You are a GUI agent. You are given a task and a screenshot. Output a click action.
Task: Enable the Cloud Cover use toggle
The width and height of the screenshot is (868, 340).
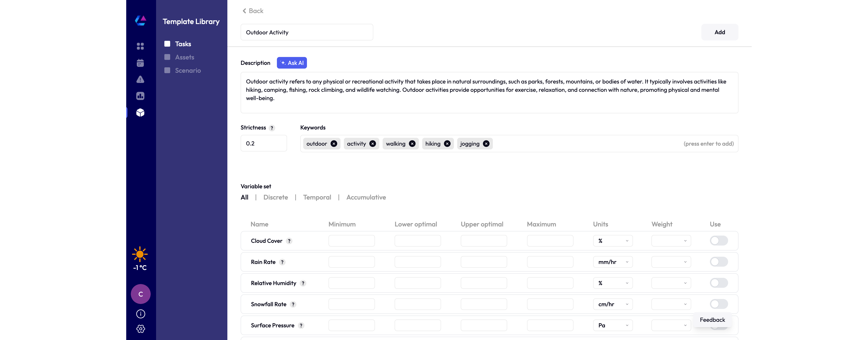click(718, 241)
